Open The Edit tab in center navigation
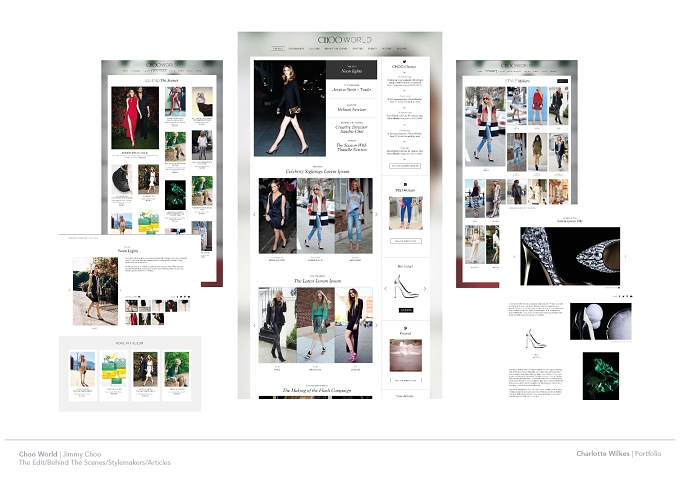The height and width of the screenshot is (481, 680). [x=278, y=49]
